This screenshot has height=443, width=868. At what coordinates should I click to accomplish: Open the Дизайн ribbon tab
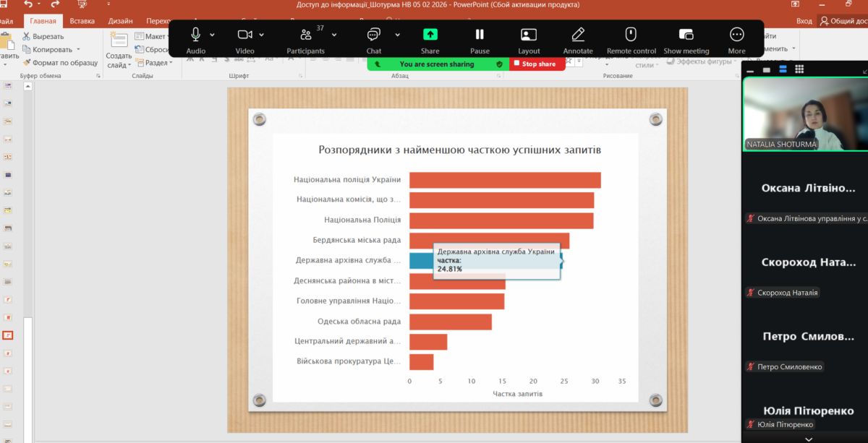122,21
